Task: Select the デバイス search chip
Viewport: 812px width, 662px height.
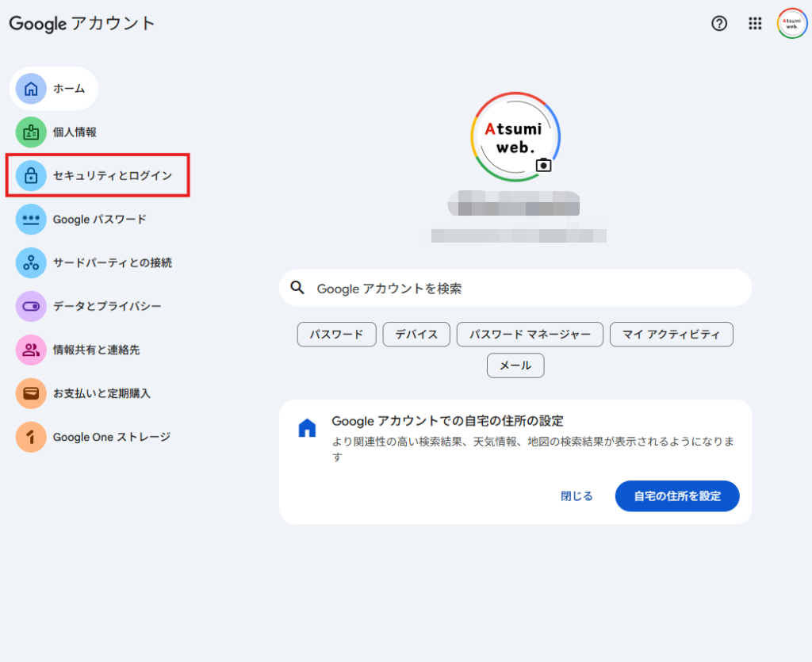Action: click(416, 335)
